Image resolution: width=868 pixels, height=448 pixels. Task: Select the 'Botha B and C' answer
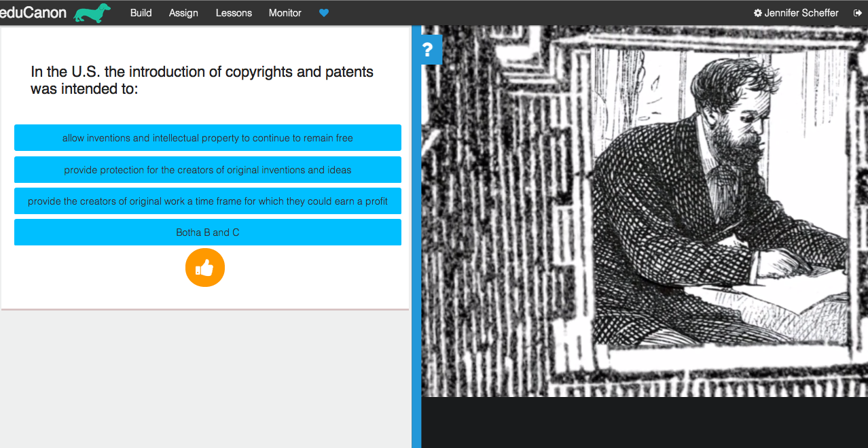[x=207, y=232]
